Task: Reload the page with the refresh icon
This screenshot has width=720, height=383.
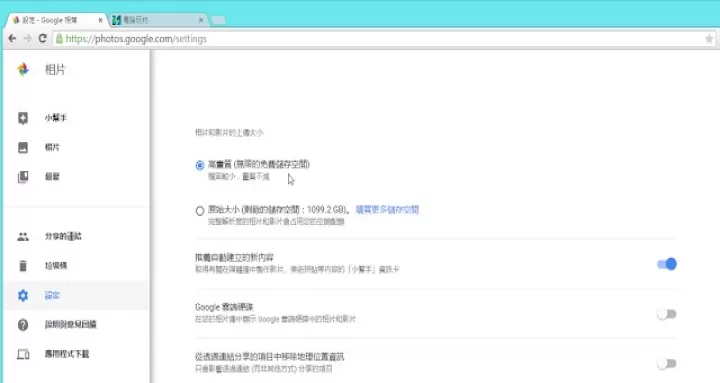Action: coord(43,39)
